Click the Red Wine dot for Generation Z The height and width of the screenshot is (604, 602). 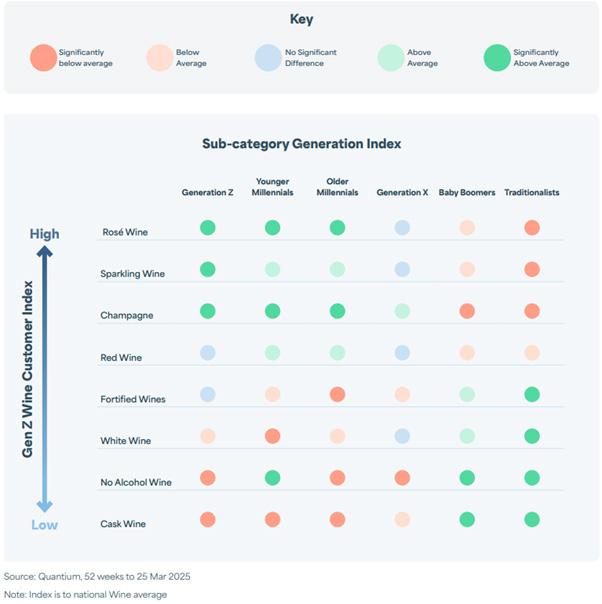tap(207, 353)
